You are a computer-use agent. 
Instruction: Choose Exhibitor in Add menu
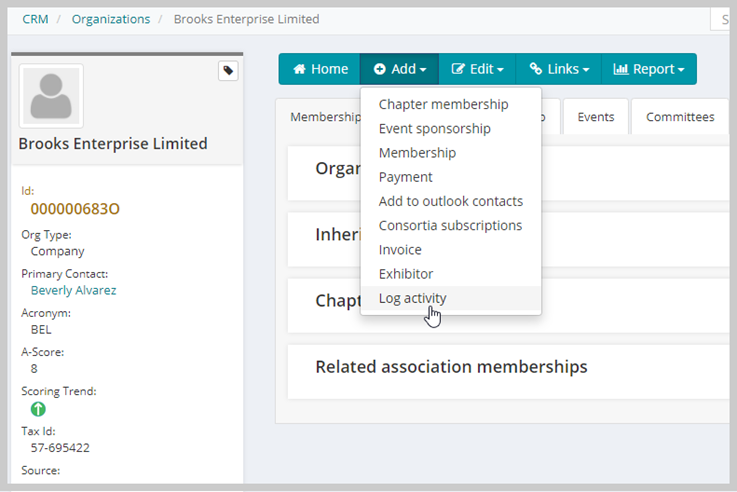point(451,274)
